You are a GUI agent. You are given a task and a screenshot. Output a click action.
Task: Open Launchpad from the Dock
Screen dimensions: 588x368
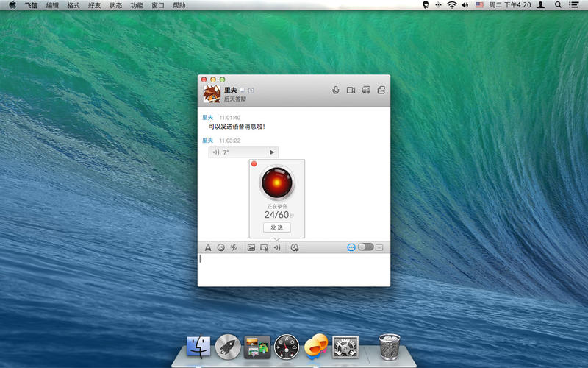(228, 345)
